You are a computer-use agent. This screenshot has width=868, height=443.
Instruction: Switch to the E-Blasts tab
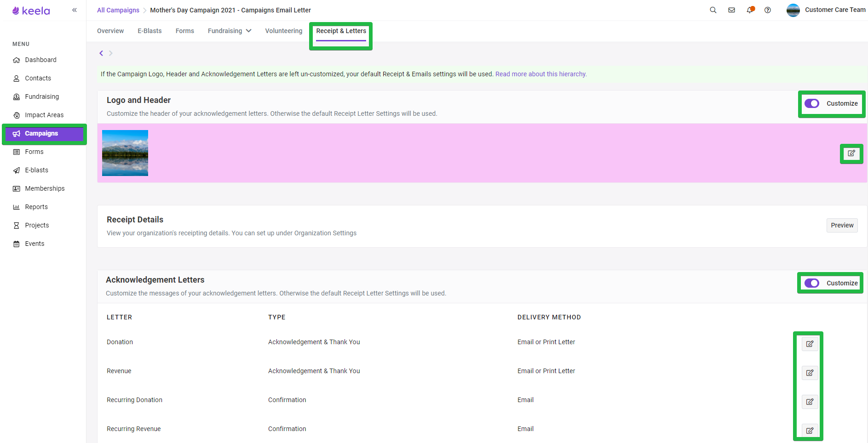[x=149, y=31]
